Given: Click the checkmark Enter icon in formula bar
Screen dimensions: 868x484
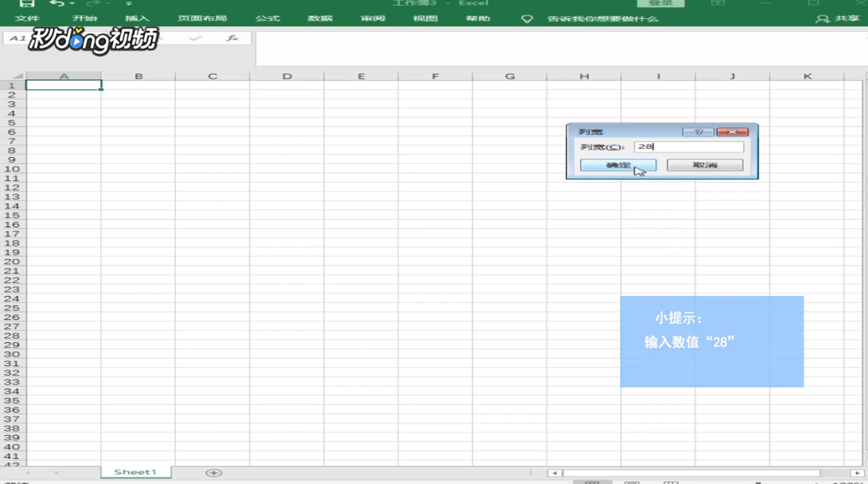Looking at the screenshot, I should tap(196, 39).
